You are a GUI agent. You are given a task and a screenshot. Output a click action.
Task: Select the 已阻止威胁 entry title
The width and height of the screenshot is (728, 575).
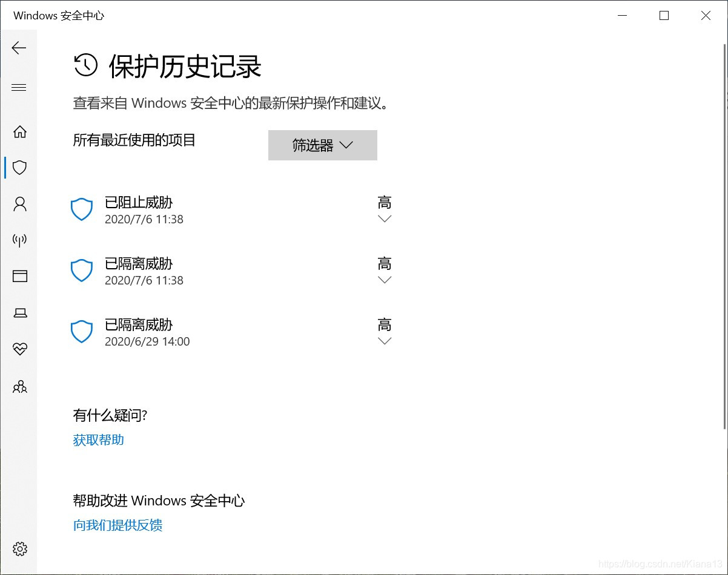139,203
